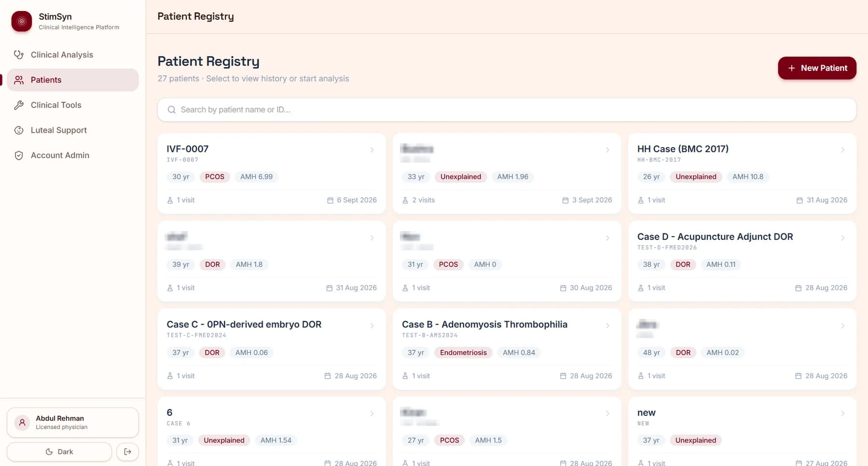Click the people icon beside Patients
The height and width of the screenshot is (466, 868).
pyautogui.click(x=19, y=80)
